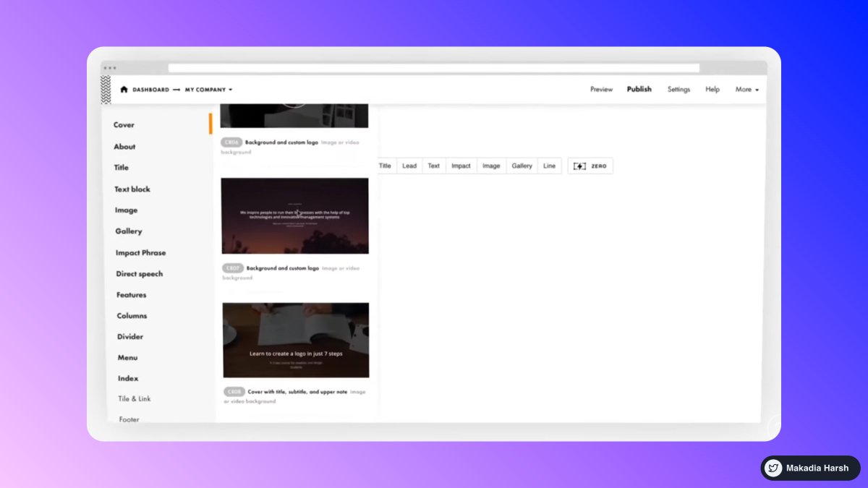Click the browser address bar
868x488 pixels.
point(434,66)
